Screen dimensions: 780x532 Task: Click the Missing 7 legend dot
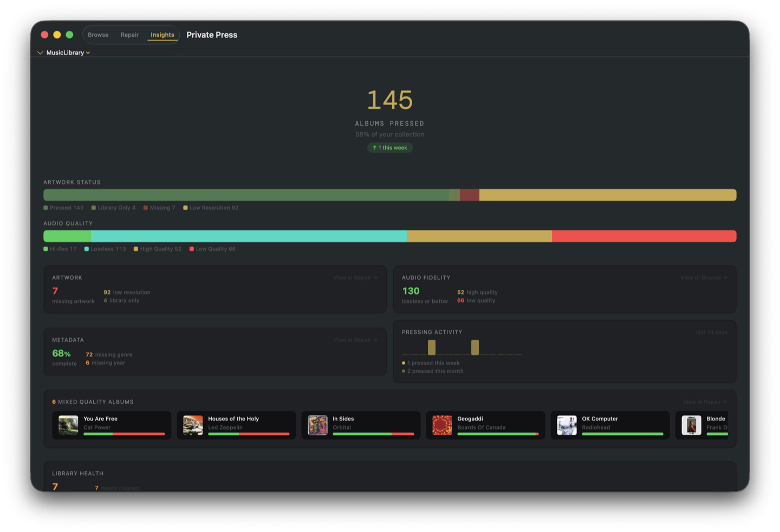coord(145,207)
